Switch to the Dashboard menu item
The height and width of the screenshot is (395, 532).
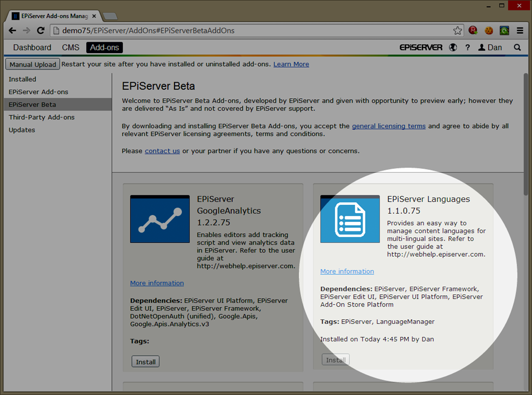pyautogui.click(x=32, y=47)
